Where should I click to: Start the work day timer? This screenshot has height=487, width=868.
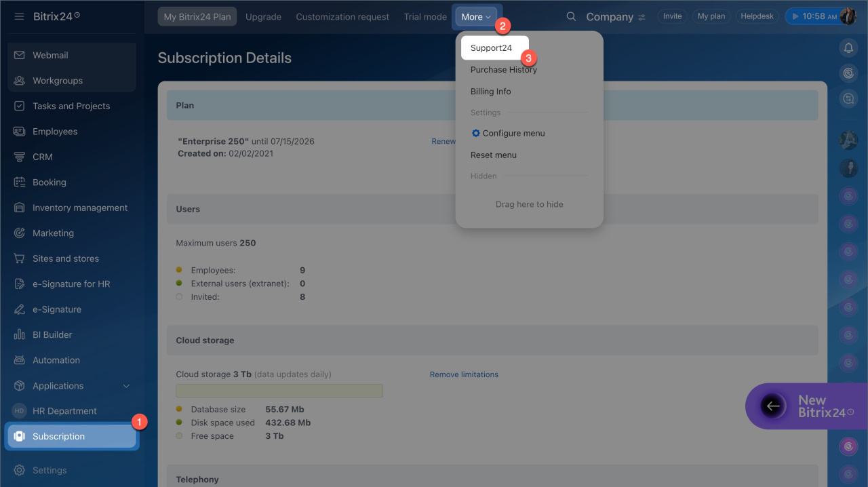click(795, 16)
